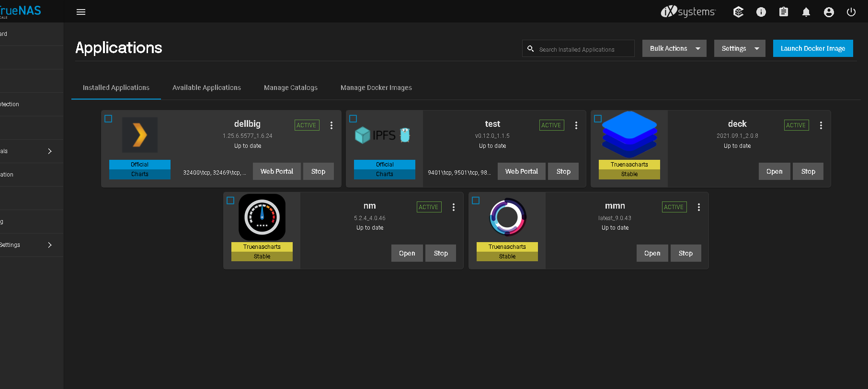Switch to Installed Applications tab

[116, 88]
